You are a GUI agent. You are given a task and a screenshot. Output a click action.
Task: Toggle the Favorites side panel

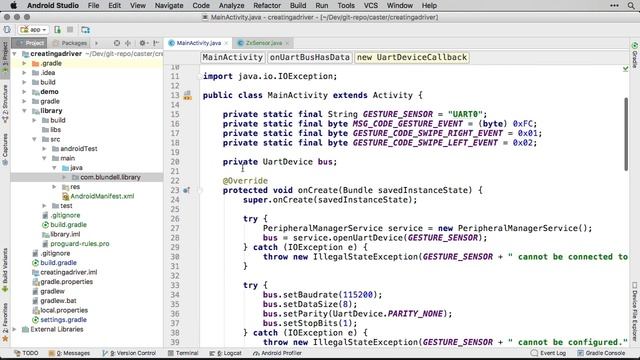pos(5,322)
